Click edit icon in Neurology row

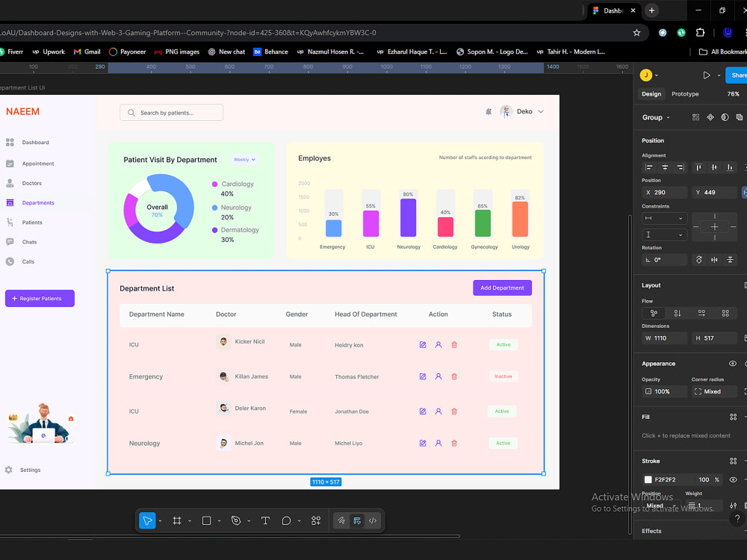pos(423,444)
